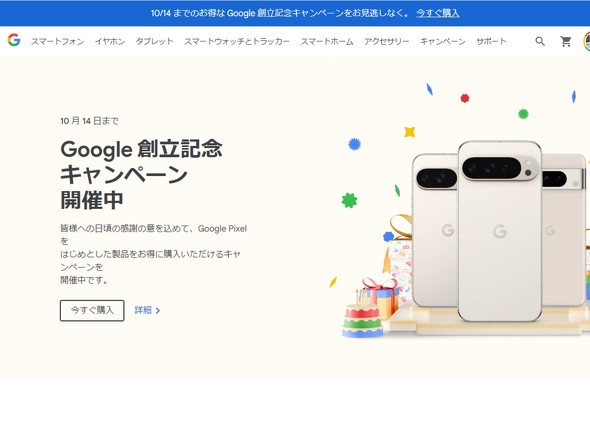
Task: Open the アクセサリー menu
Action: [x=386, y=41]
